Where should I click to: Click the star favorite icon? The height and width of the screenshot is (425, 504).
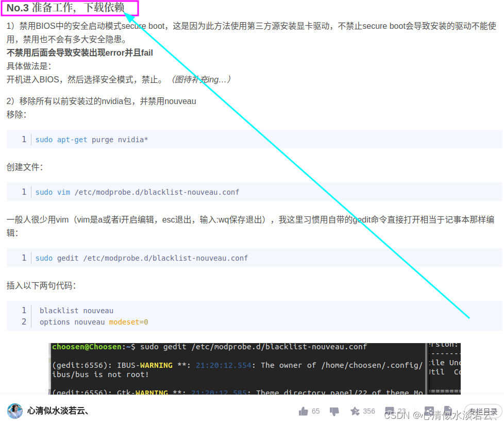tap(355, 411)
